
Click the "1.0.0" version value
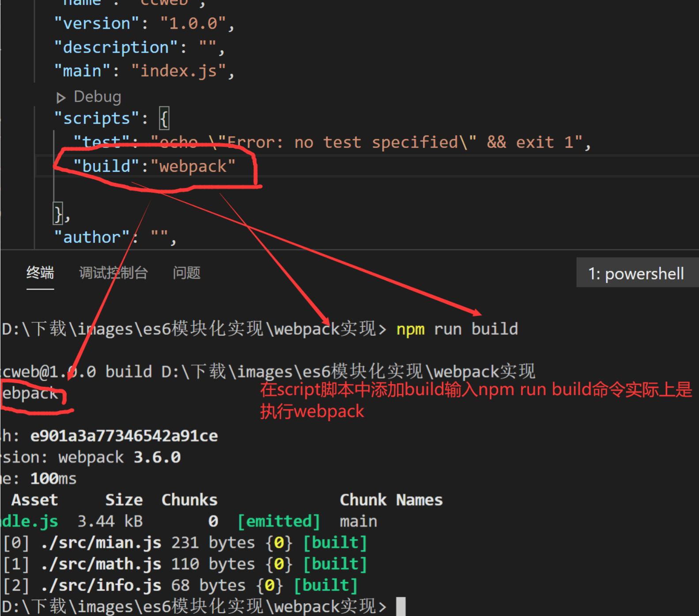(x=193, y=23)
